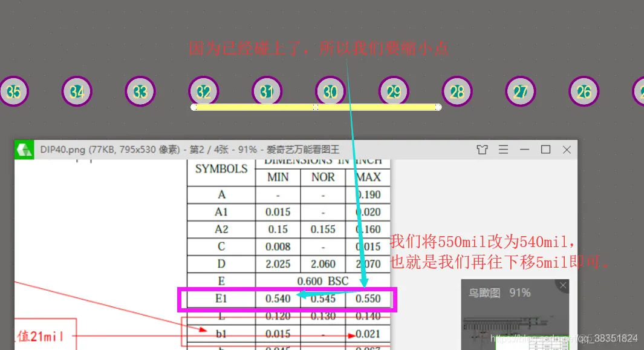The image size is (644, 350).
Task: Select pad 30 on the PCB
Action: 330,92
